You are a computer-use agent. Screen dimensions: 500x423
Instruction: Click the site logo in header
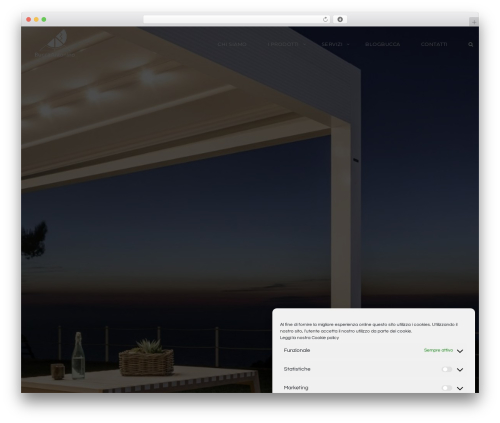[x=55, y=43]
